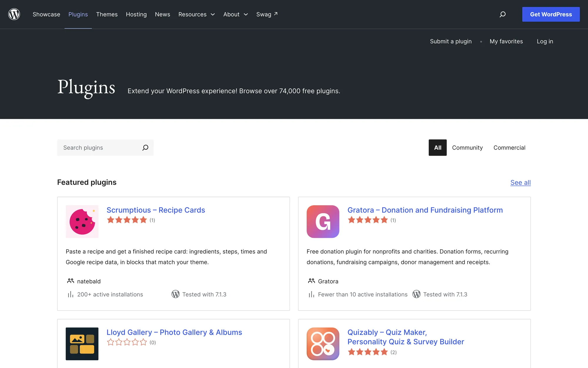The image size is (588, 368).
Task: Click the Gratora G plugin icon
Action: 323,221
